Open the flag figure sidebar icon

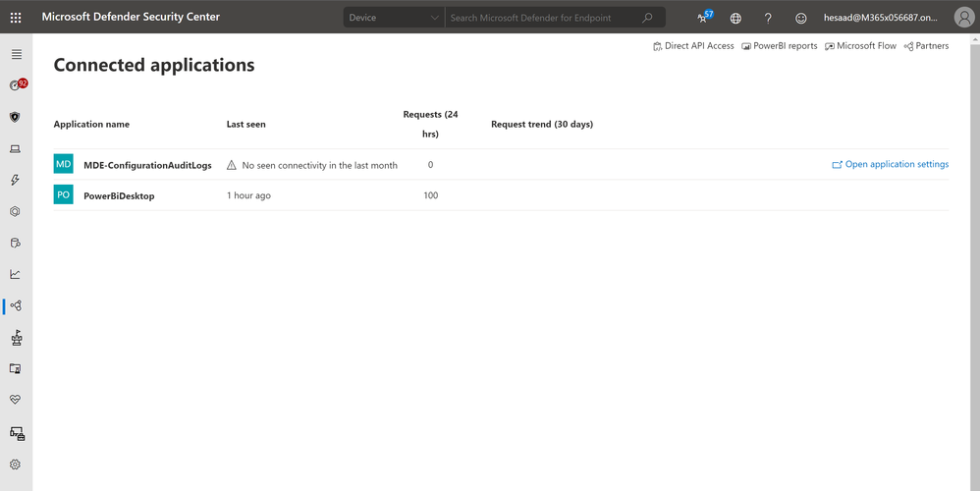click(x=17, y=338)
